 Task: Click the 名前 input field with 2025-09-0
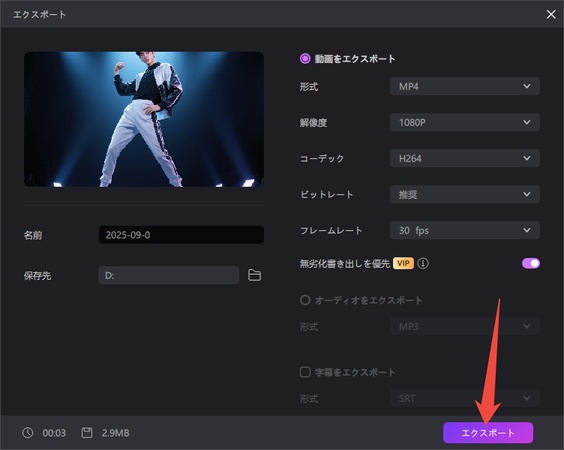tap(181, 235)
